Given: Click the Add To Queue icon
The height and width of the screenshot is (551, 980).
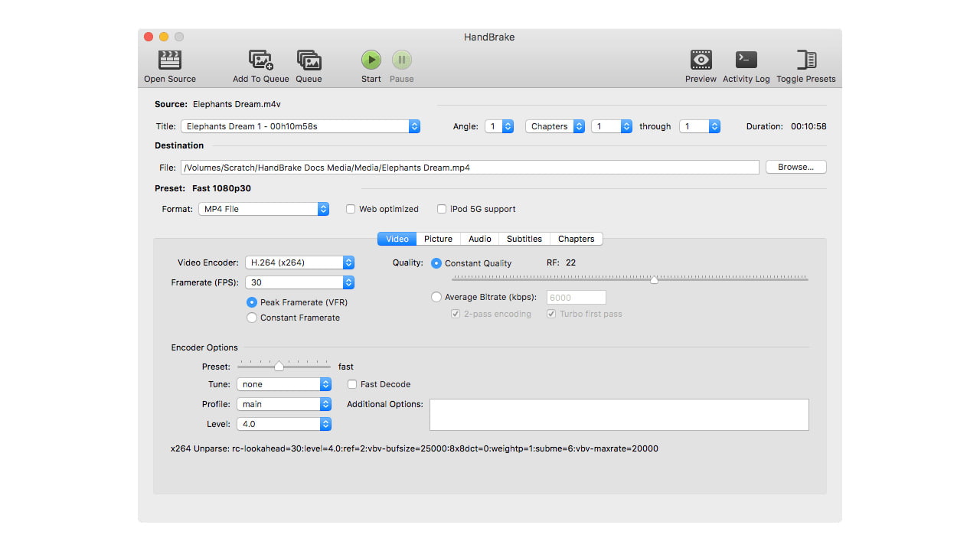Looking at the screenshot, I should coord(261,60).
